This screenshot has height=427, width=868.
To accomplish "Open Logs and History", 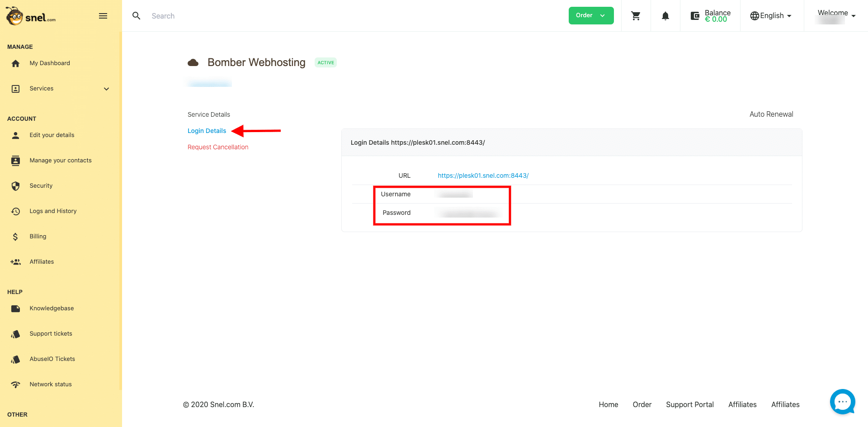I will 53,211.
